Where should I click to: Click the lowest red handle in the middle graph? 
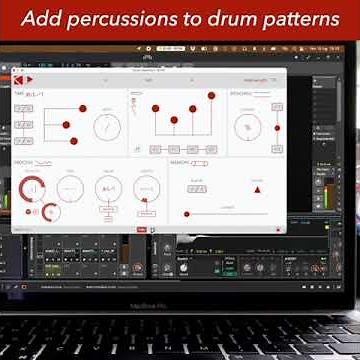(x=174, y=120)
